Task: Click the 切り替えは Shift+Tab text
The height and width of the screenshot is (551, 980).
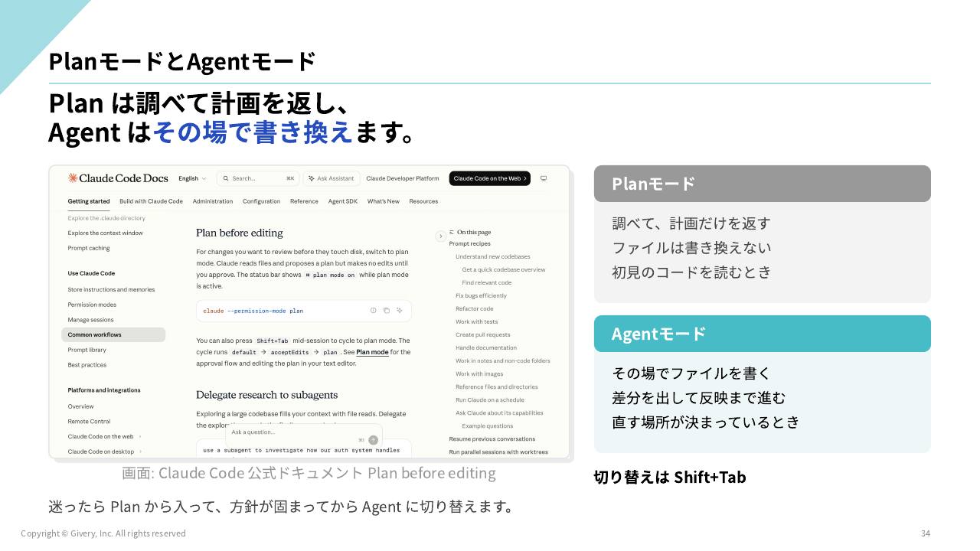Action: coord(670,477)
